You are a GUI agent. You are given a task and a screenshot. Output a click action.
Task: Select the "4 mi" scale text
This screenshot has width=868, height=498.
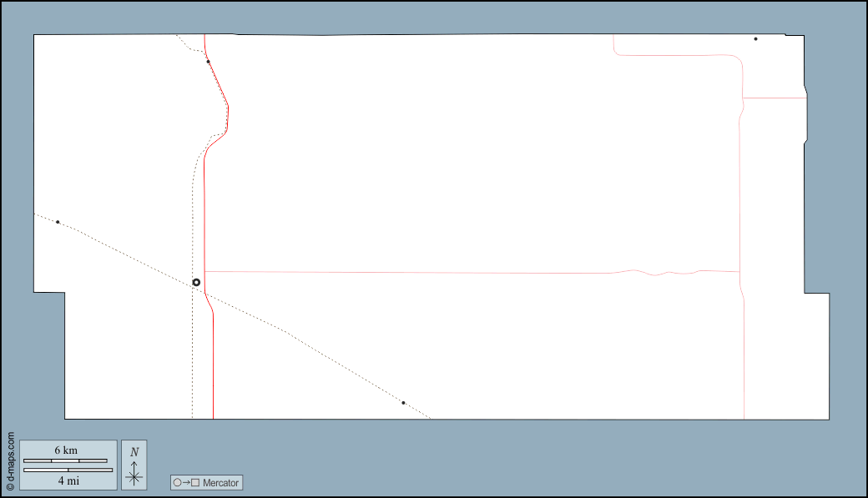(68, 480)
